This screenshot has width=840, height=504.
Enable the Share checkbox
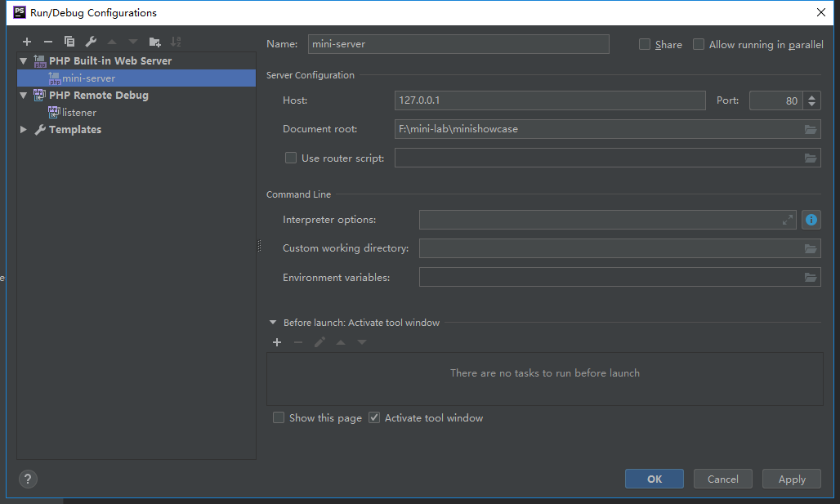[645, 45]
